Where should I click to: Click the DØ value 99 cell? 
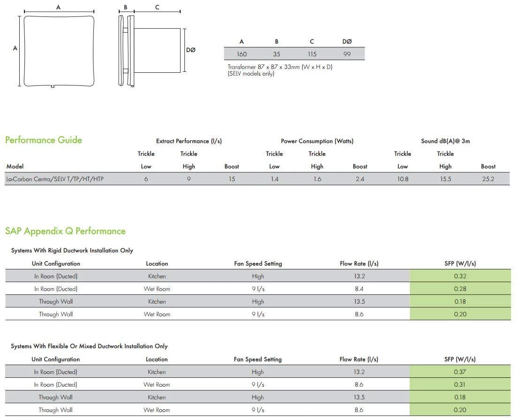347,54
